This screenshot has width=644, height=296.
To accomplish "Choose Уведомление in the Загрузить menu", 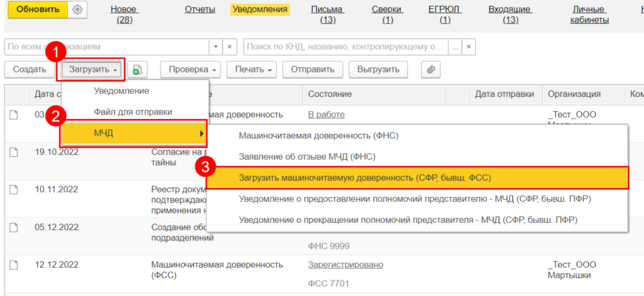I will tap(134, 91).
